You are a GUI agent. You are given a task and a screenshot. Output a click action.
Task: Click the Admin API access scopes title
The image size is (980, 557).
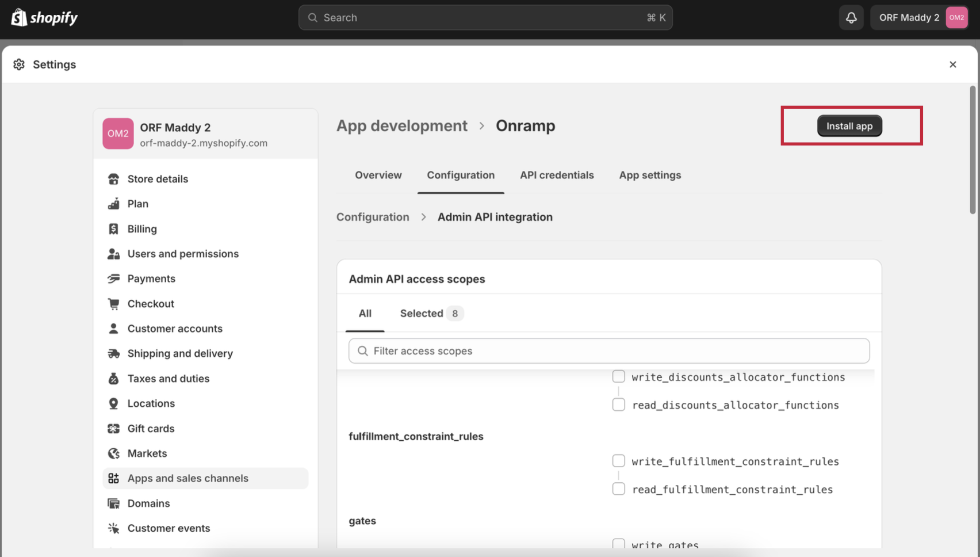(417, 279)
